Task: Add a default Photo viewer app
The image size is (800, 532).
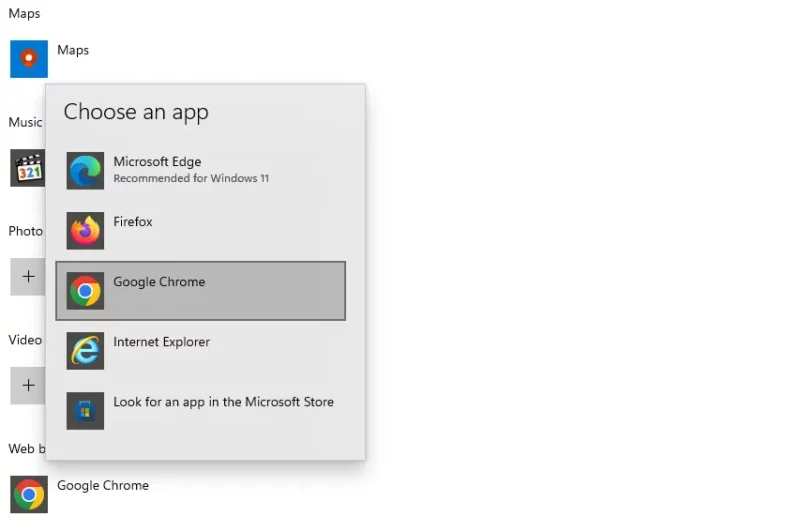Action: [x=28, y=276]
